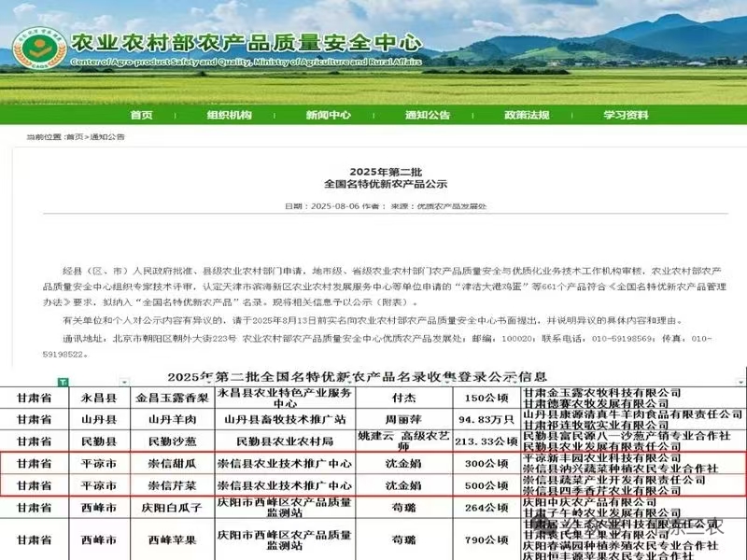Select the 崇信甜瓜 product cell
Viewport: 747px width, 560px height.
(172, 463)
